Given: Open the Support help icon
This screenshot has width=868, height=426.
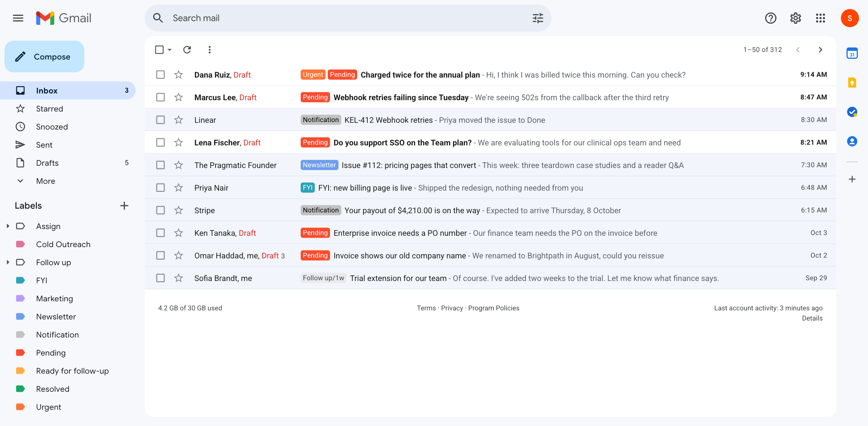Looking at the screenshot, I should click(x=770, y=18).
